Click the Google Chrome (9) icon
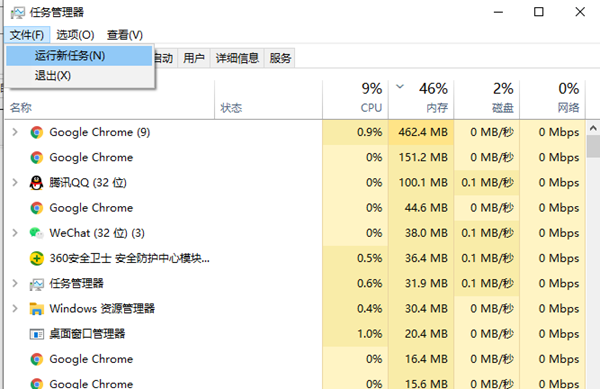 click(37, 132)
